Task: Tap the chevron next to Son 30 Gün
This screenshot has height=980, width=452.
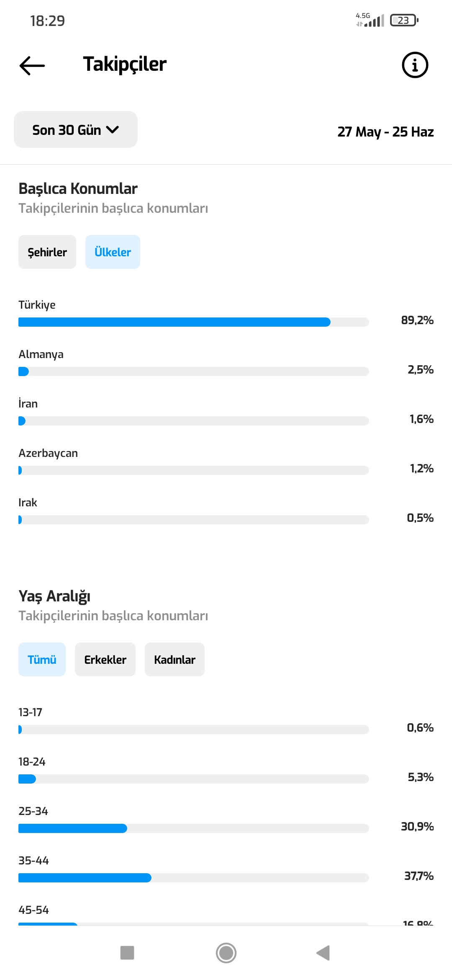Action: pos(113,130)
